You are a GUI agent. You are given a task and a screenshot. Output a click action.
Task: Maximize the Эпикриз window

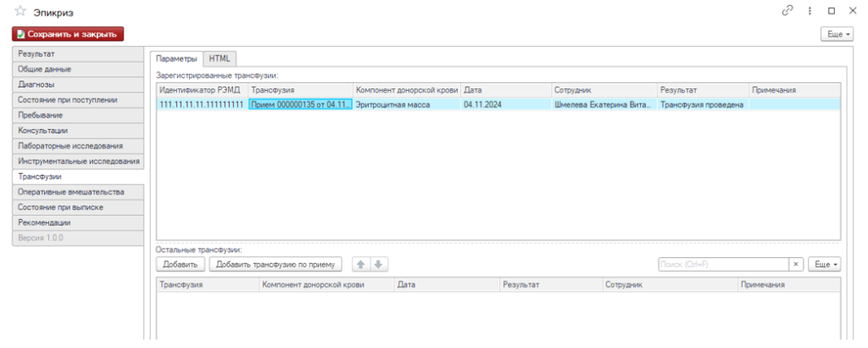832,10
